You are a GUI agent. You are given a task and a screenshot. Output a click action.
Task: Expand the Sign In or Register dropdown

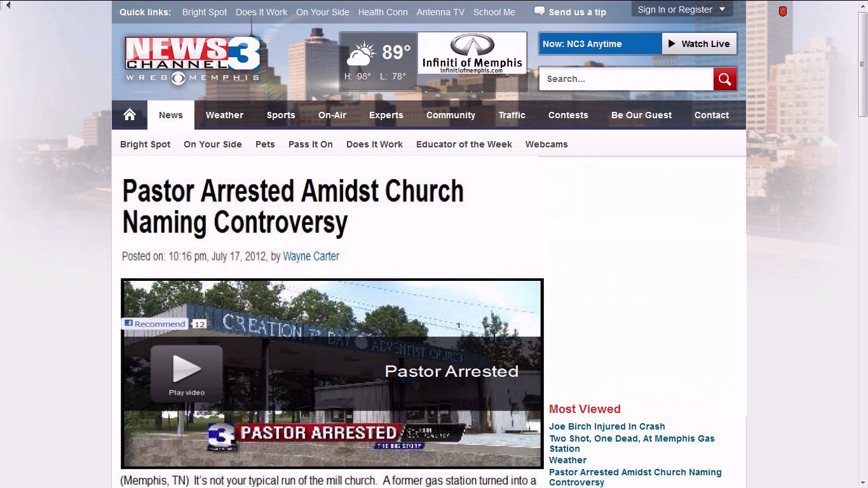pos(682,9)
